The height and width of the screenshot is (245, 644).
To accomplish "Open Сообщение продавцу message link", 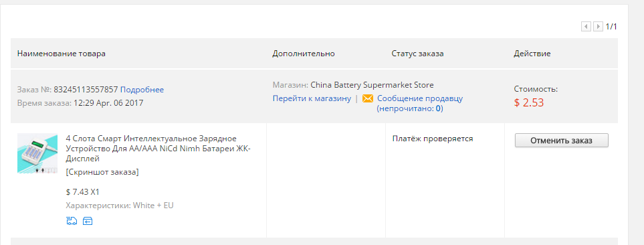I will 420,98.
